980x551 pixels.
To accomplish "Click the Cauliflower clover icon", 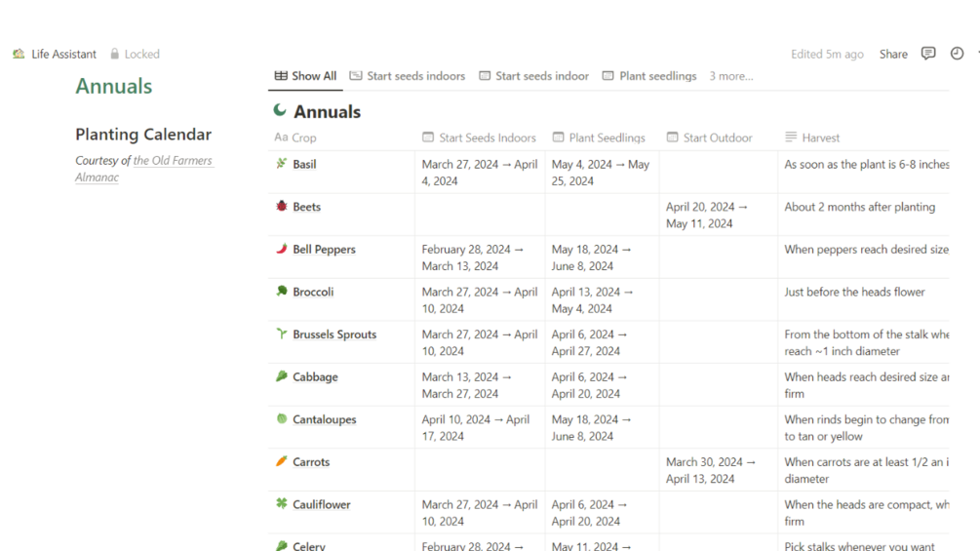I will click(282, 504).
